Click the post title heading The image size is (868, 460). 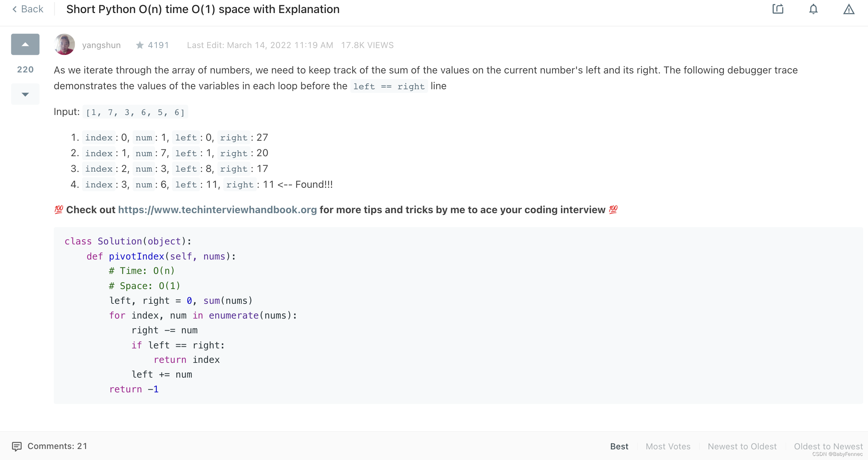203,9
